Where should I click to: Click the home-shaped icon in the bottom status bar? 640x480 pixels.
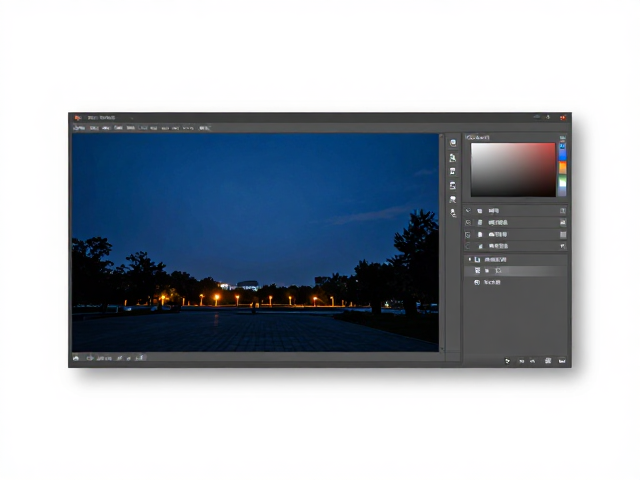click(76, 358)
